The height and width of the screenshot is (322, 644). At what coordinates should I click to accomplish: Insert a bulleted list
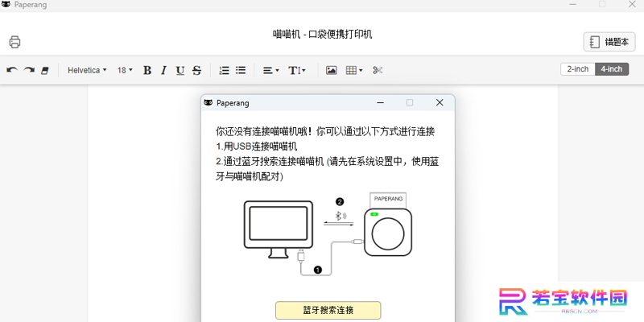(x=241, y=70)
